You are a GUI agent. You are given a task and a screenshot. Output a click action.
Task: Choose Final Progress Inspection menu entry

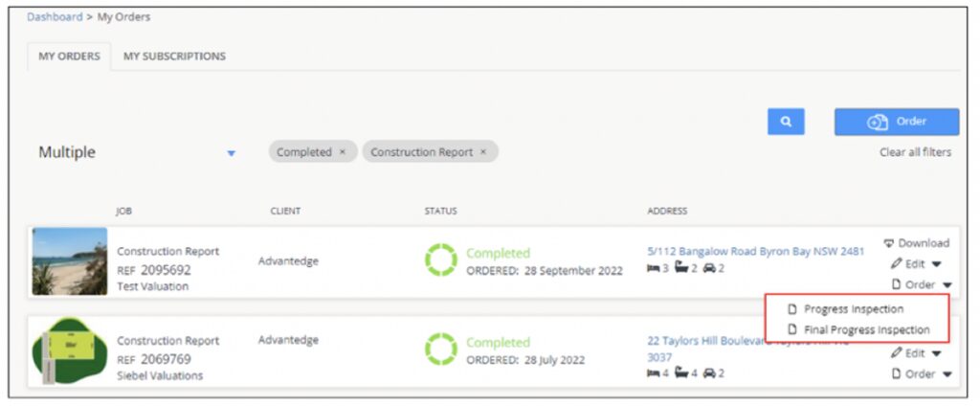(864, 329)
